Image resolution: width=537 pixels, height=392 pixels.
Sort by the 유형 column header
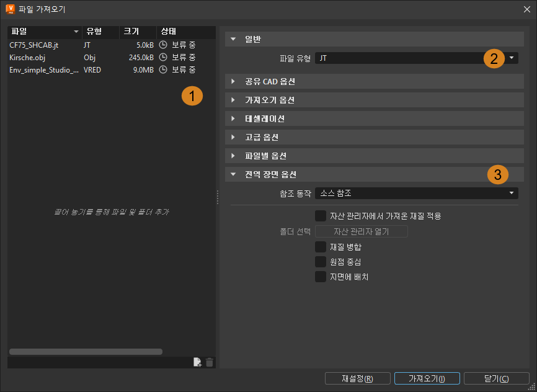(100, 32)
